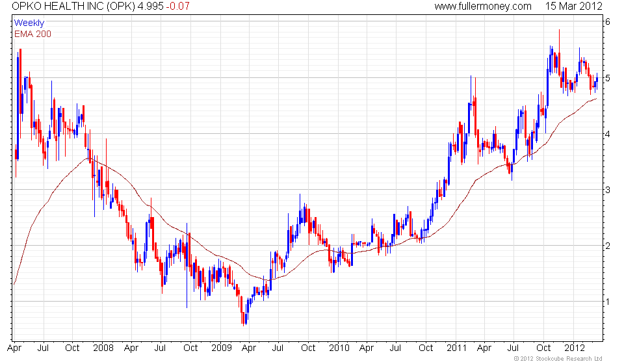Click the OPKO HEALTH INC (OPK) title
Screen dimensions: 637x364
pos(73,6)
